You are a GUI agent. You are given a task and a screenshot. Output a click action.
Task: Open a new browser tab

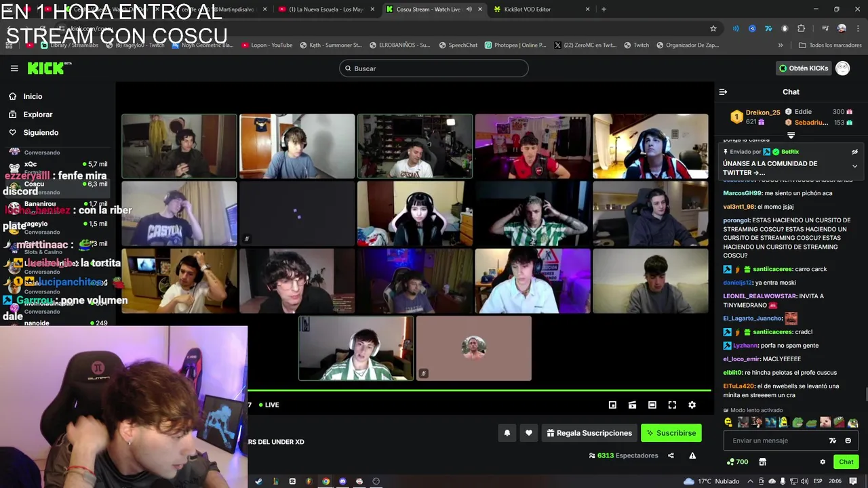604,9
